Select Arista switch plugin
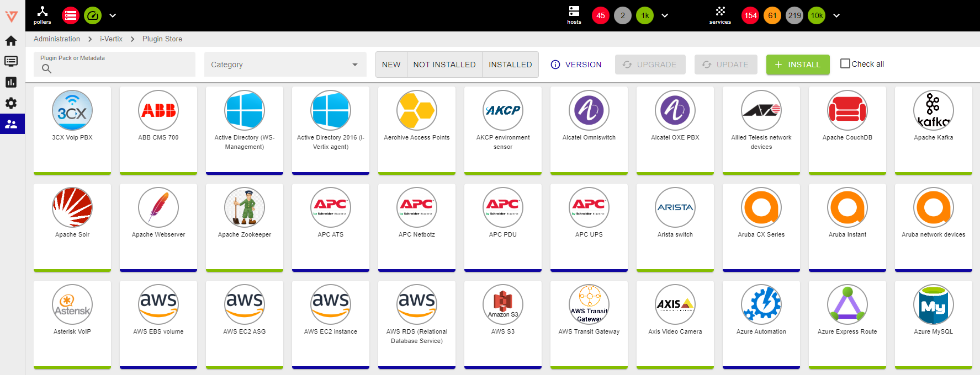The image size is (980, 375). [x=675, y=228]
